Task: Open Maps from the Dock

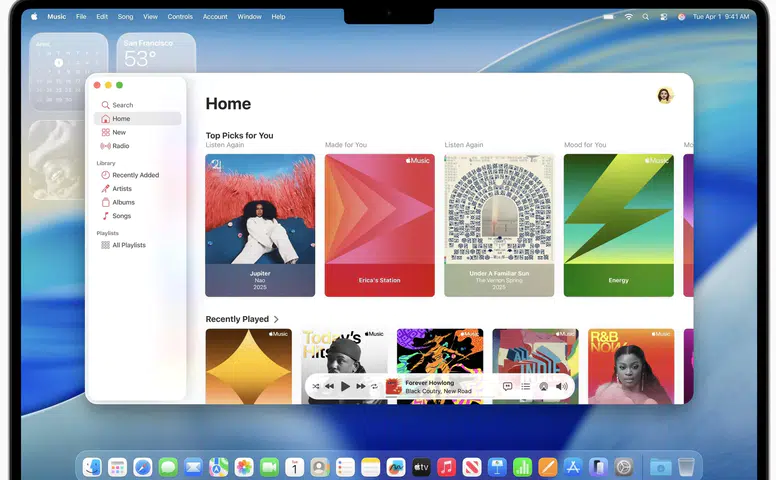Action: [x=218, y=467]
